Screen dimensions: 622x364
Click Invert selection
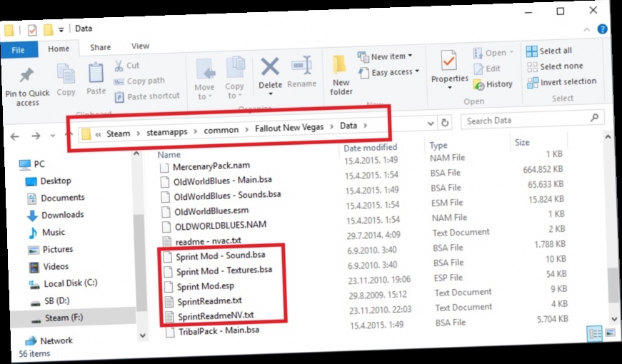click(x=562, y=82)
